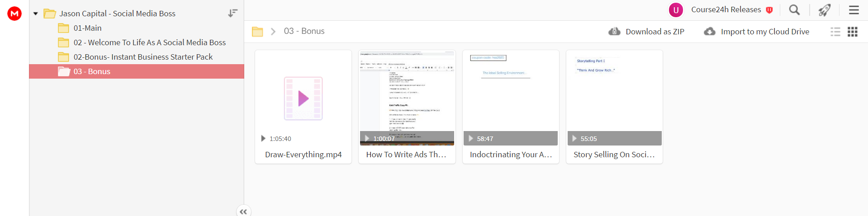The height and width of the screenshot is (216, 868).
Task: Open the search magnifier icon
Action: [794, 10]
